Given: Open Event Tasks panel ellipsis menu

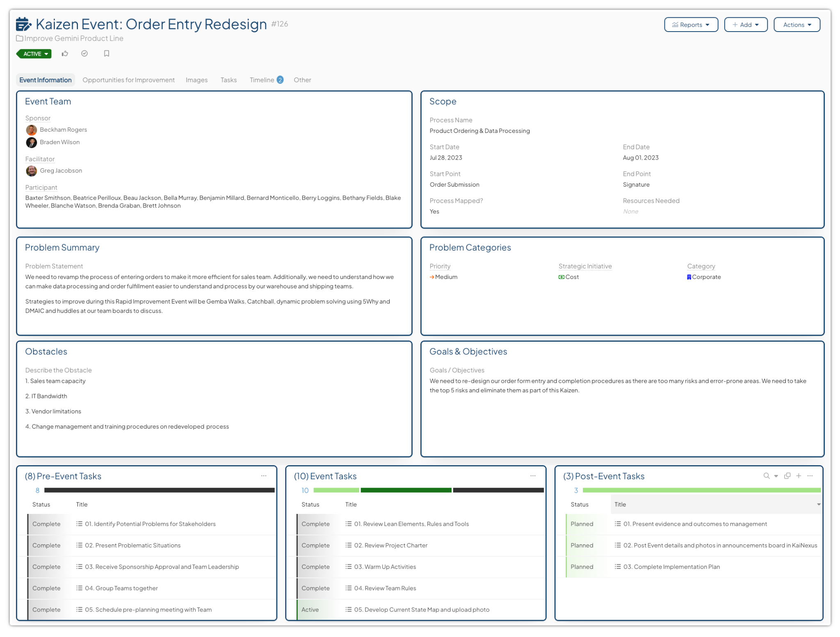Looking at the screenshot, I should tap(533, 476).
